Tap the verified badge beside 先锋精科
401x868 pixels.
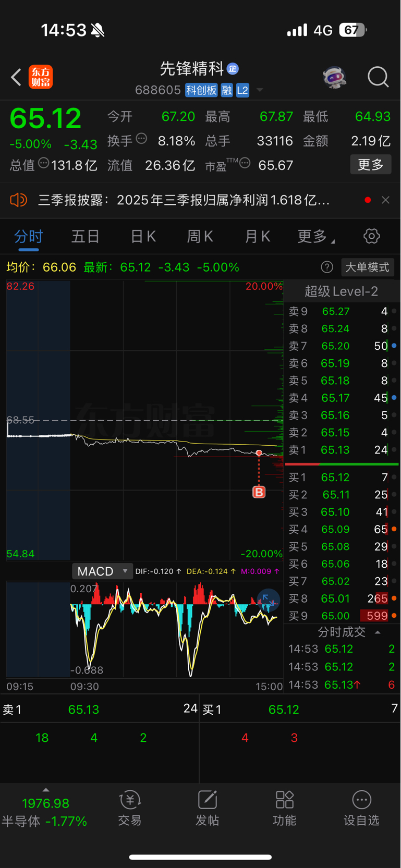pos(233,69)
